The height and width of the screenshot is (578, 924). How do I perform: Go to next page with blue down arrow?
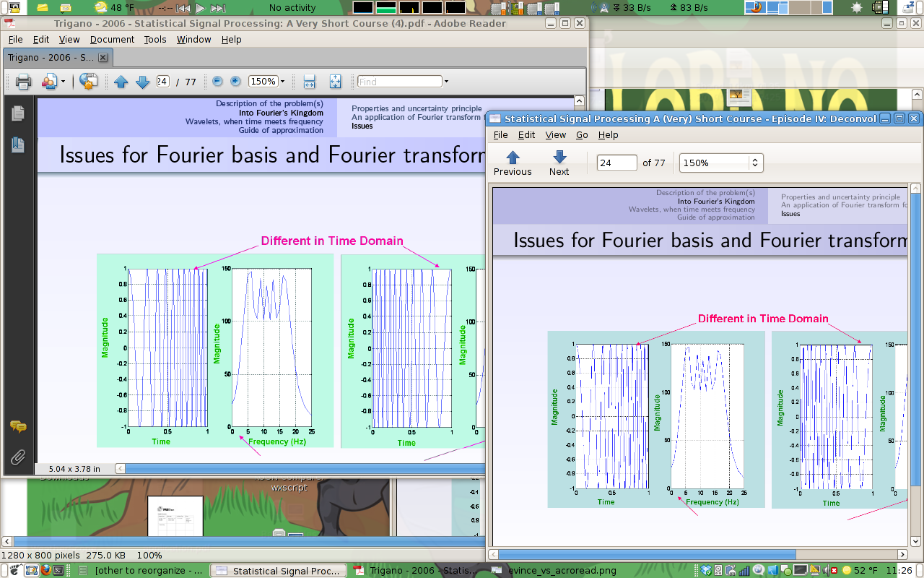tap(143, 82)
